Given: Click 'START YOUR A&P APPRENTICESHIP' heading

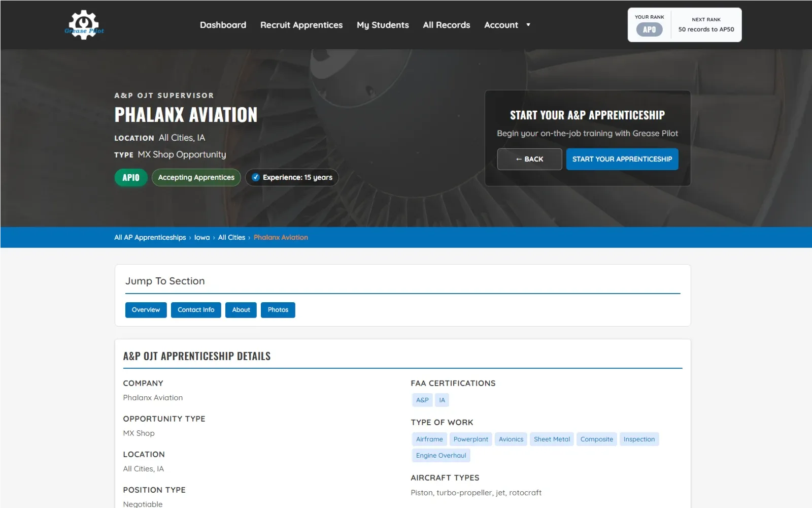Looking at the screenshot, I should click(587, 115).
